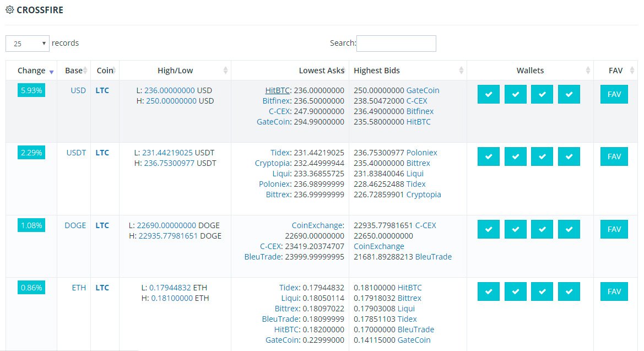The width and height of the screenshot is (644, 351).
Task: Click the 5.93% change badge
Action: pyautogui.click(x=31, y=90)
